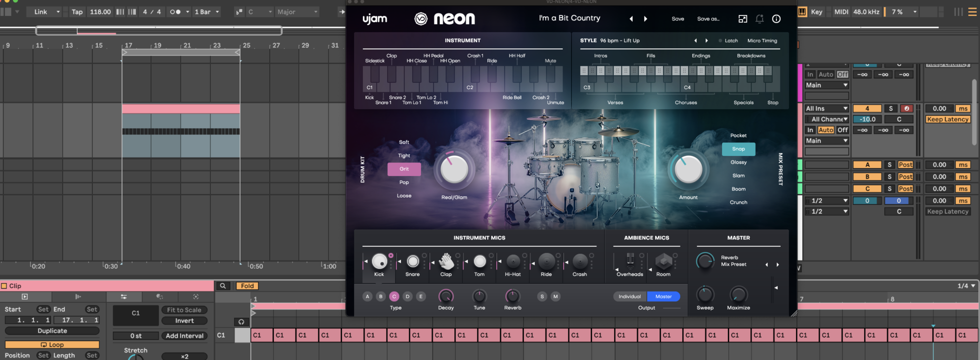Click the Invert button
This screenshot has height=360, width=980.
click(184, 321)
